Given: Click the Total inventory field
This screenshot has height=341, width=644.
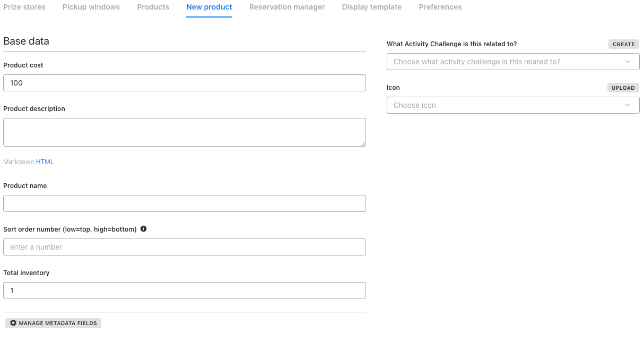Looking at the screenshot, I should (x=184, y=291).
